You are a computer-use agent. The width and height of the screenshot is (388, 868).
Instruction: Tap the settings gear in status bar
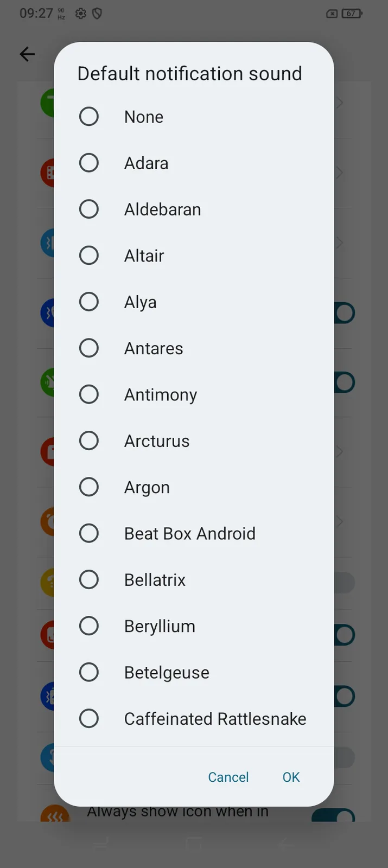point(81,14)
